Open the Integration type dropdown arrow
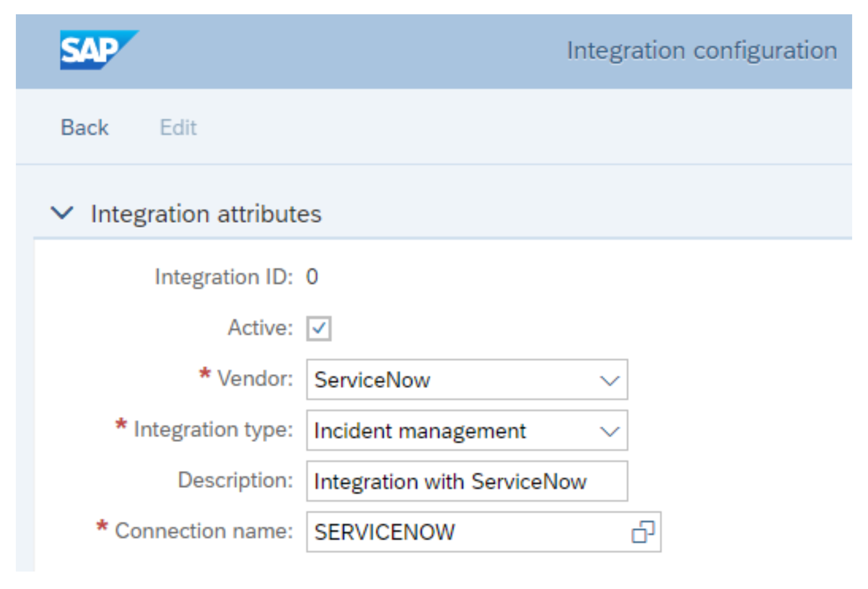 [x=609, y=431]
